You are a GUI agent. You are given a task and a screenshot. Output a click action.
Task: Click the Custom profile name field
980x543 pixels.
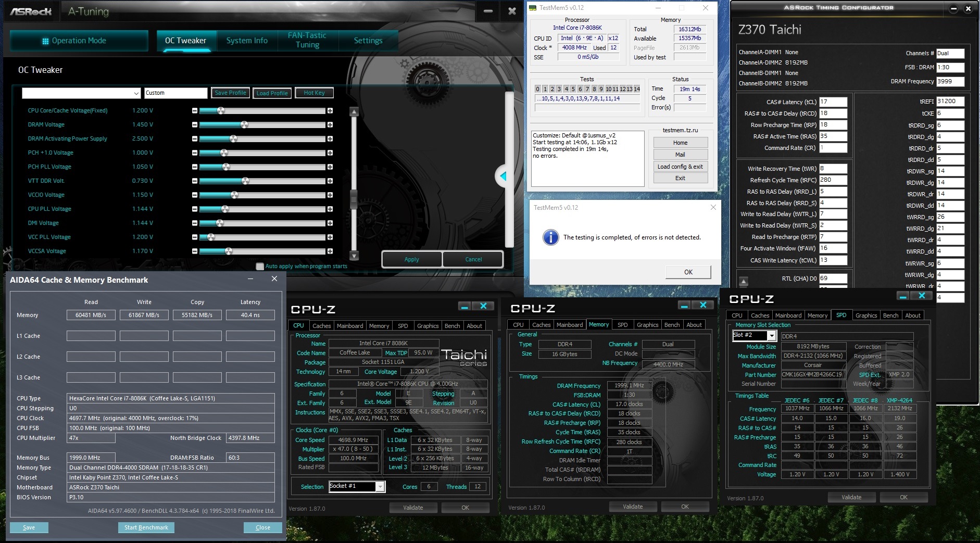pyautogui.click(x=175, y=93)
